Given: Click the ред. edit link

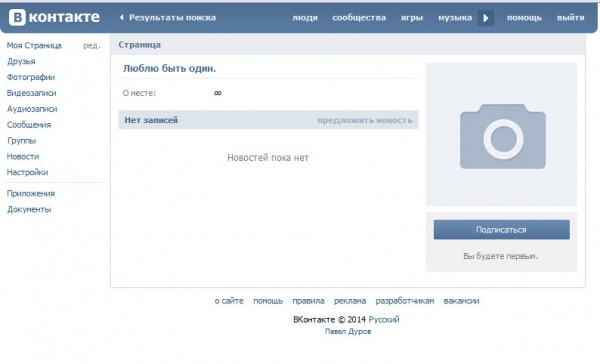Looking at the screenshot, I should coord(92,46).
